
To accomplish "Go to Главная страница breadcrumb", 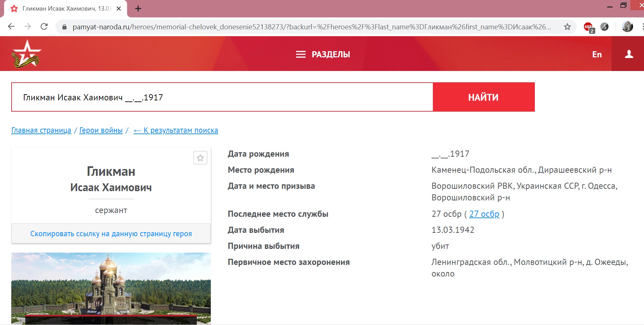I will tap(41, 130).
